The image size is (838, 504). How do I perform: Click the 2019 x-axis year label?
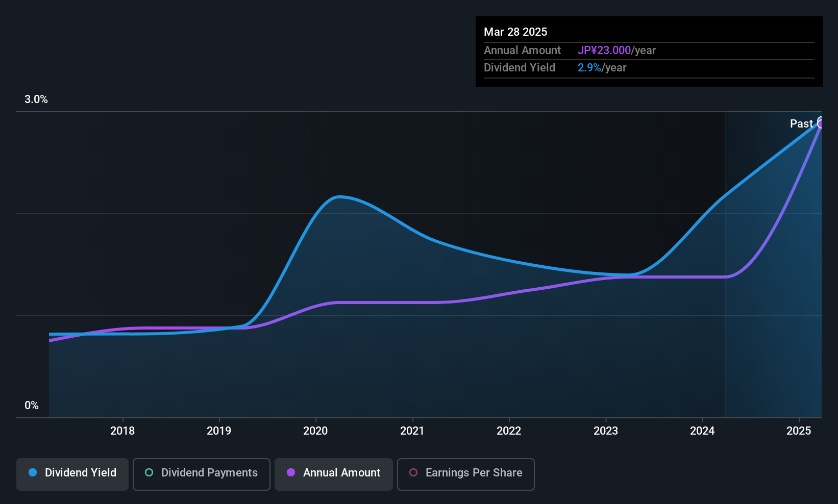pos(219,431)
